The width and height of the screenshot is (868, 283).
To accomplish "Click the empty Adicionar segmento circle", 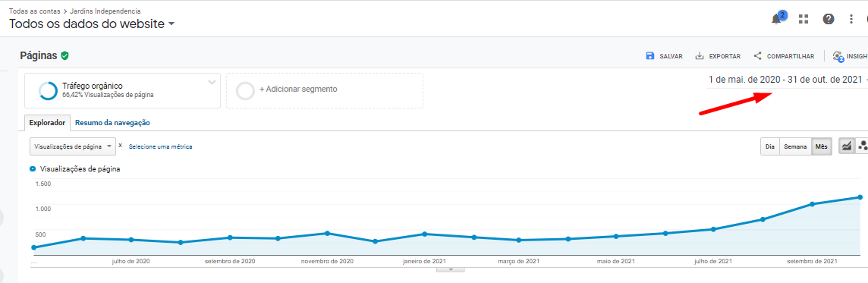I will click(245, 90).
